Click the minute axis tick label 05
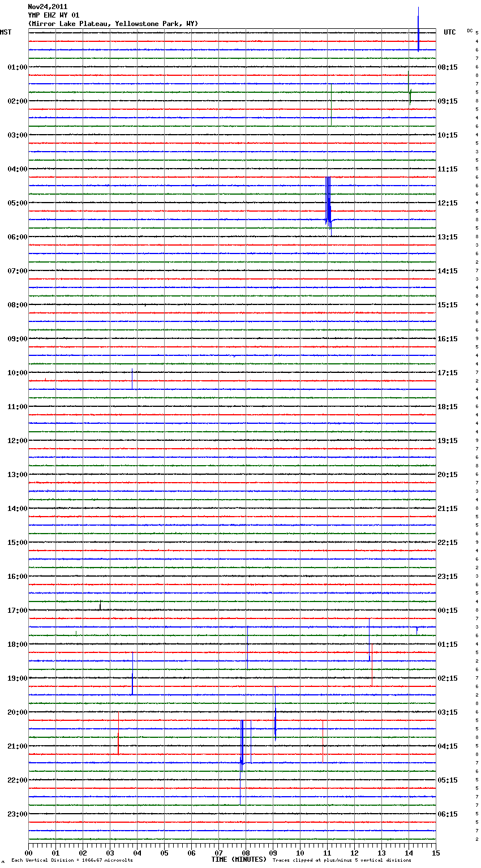 coord(164,853)
